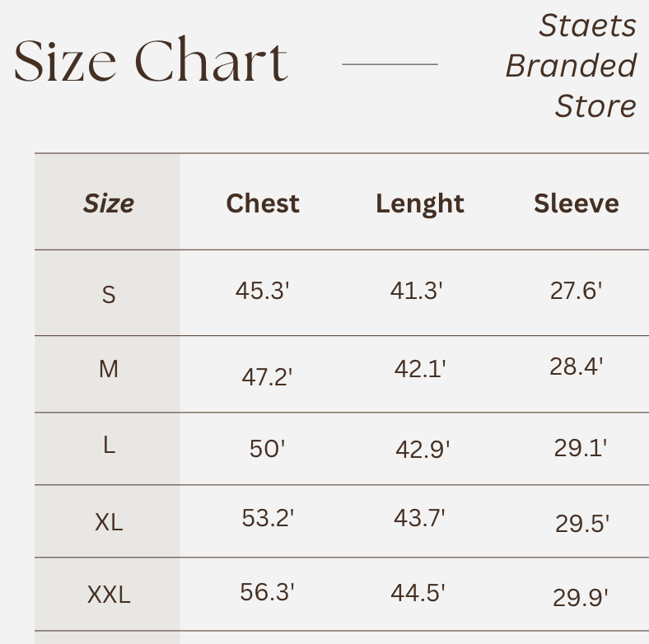Pick the XXL size row label
649x644 pixels.
[109, 594]
